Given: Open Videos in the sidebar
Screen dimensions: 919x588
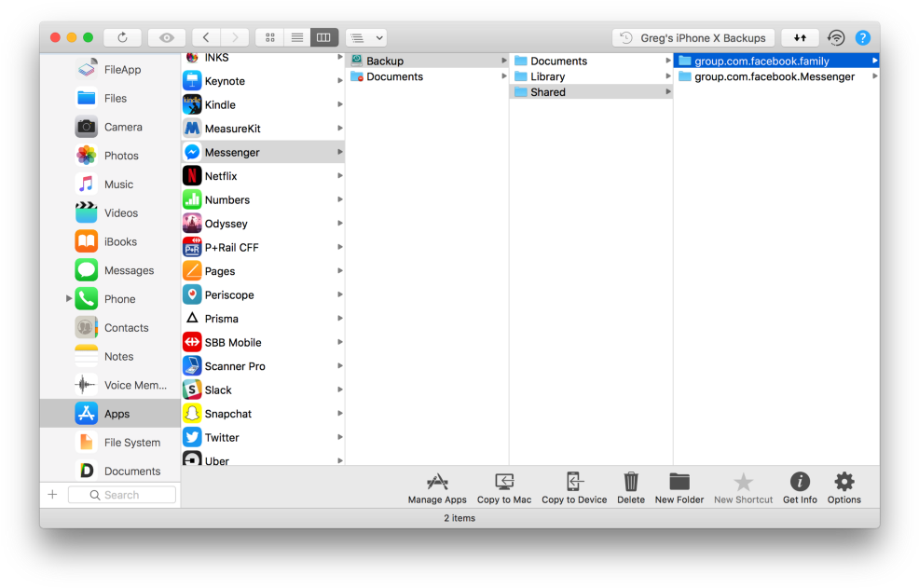Looking at the screenshot, I should (110, 212).
